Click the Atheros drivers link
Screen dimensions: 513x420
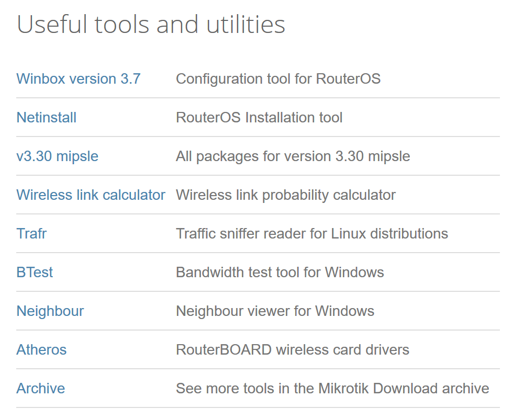click(41, 350)
